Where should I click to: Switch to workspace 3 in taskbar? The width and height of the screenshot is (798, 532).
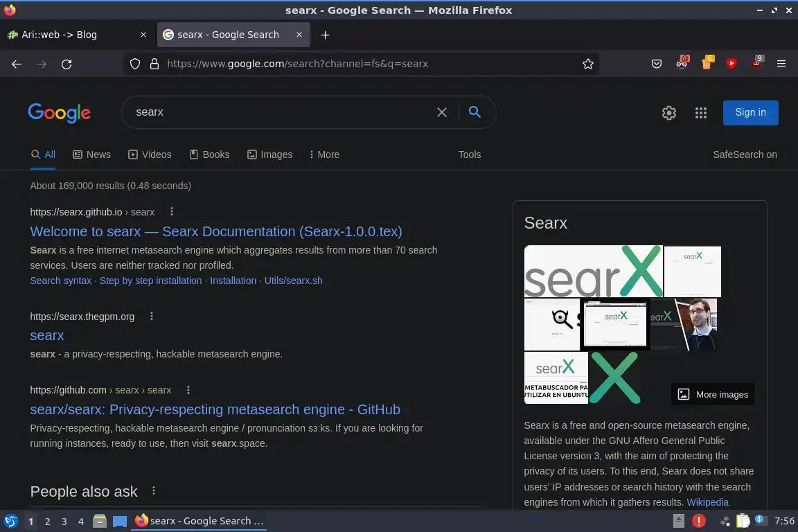click(64, 522)
